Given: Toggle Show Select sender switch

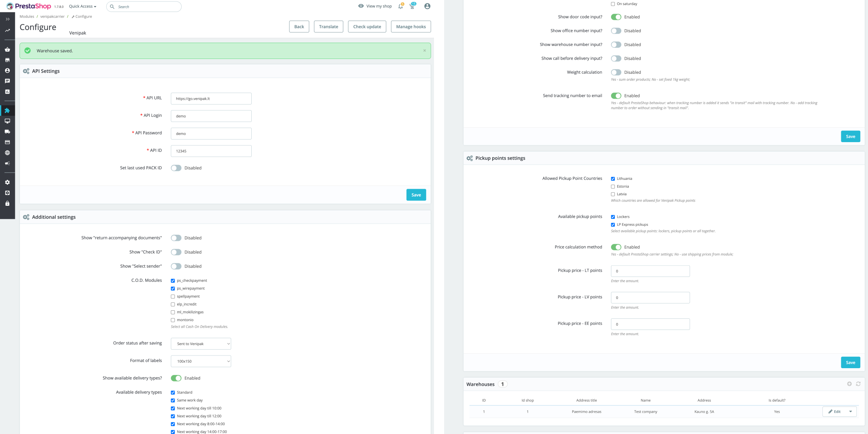Looking at the screenshot, I should tap(176, 266).
